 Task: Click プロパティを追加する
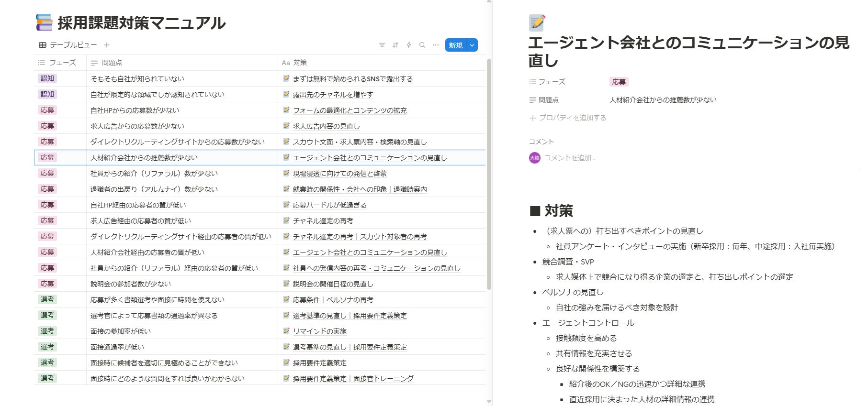click(x=568, y=118)
